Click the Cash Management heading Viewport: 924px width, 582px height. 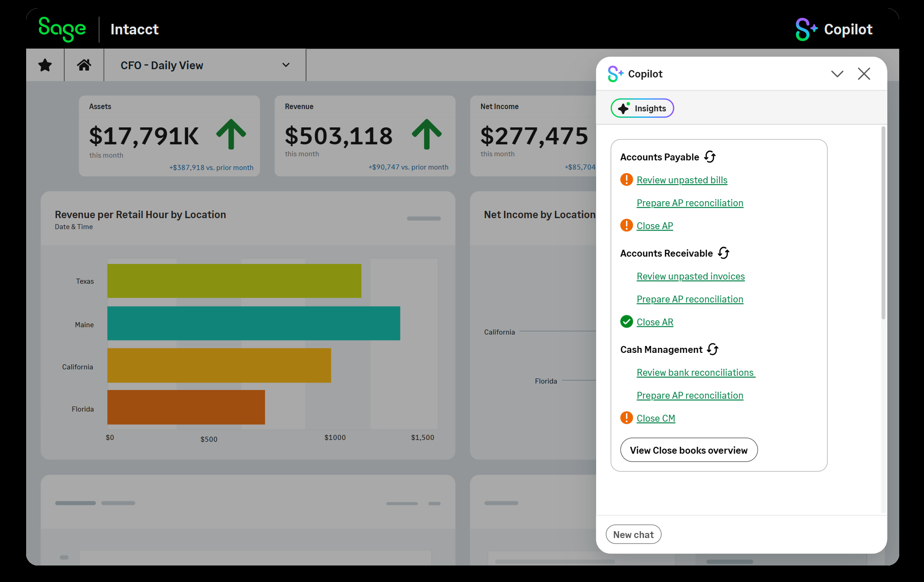coord(661,350)
